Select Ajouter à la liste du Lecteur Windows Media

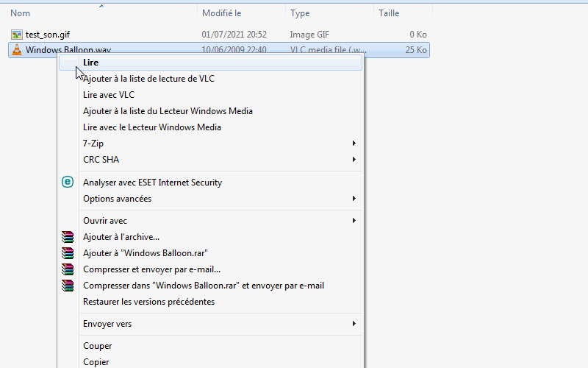point(210,111)
